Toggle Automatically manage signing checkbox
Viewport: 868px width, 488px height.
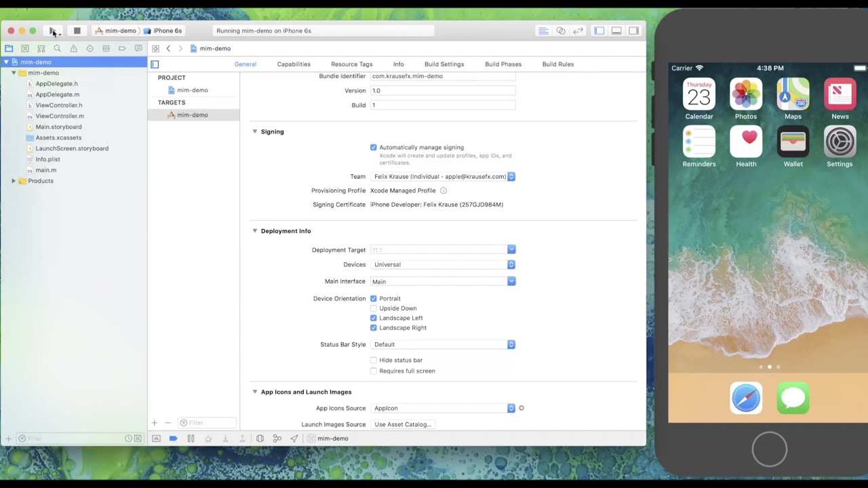point(373,147)
